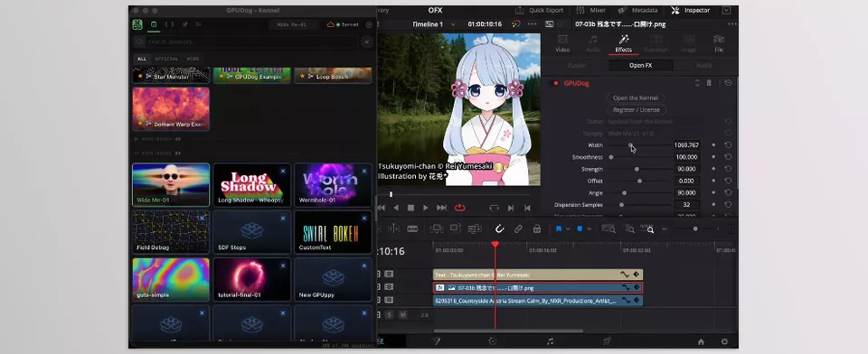Toggle loop playback
Screen dimensions: 868x354
(x=459, y=208)
